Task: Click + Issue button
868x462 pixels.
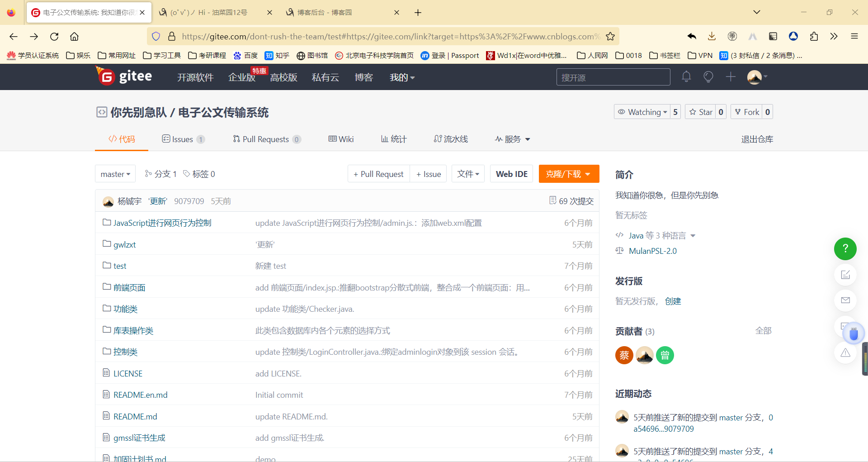Action: [x=429, y=174]
